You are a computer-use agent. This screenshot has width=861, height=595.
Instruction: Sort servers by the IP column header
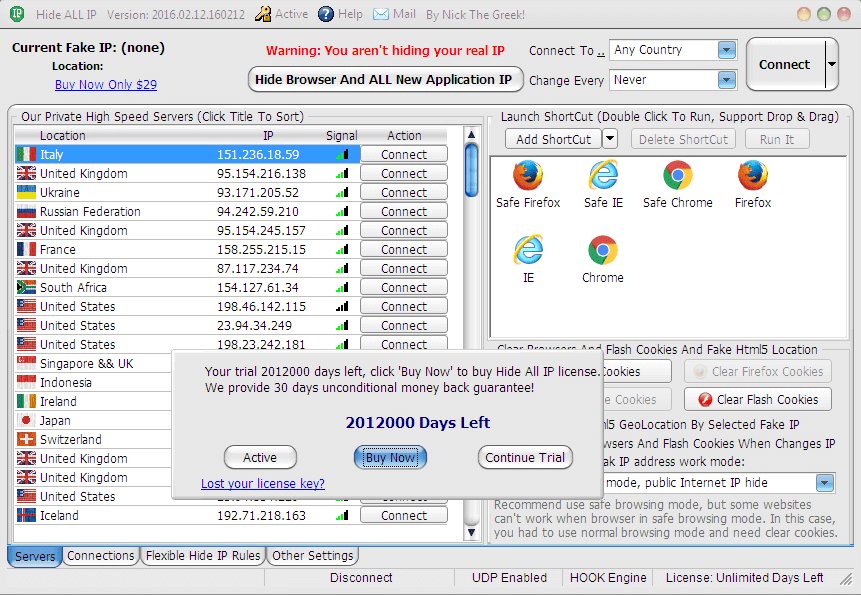coord(268,136)
